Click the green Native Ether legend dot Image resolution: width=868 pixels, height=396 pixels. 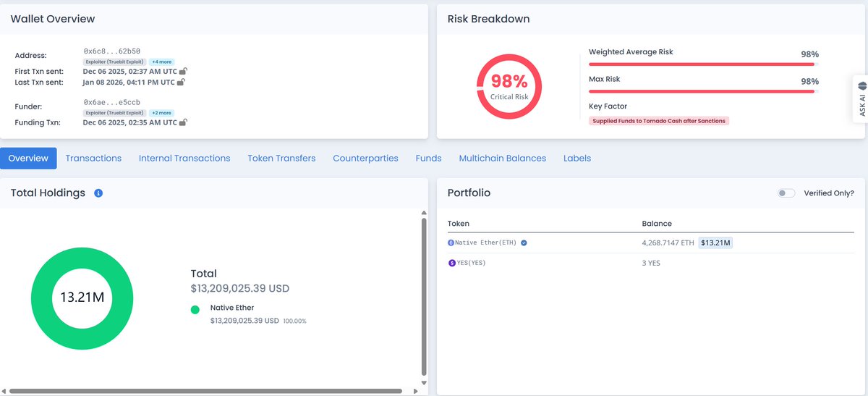coord(195,310)
